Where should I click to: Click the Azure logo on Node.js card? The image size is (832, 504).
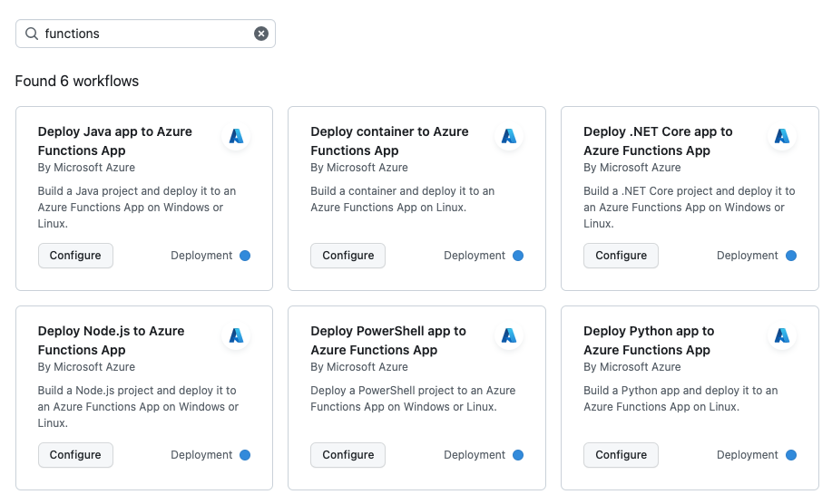pos(236,335)
